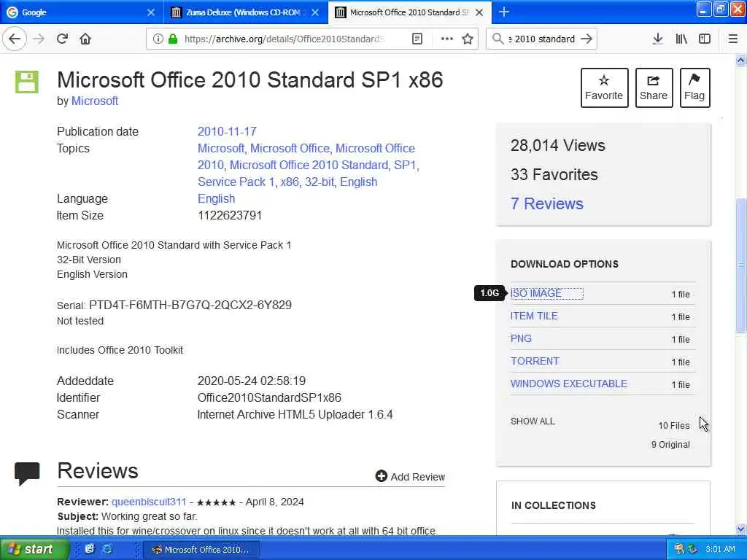Image resolution: width=747 pixels, height=560 pixels.
Task: Download the ITEM TILE file
Action: 533,316
